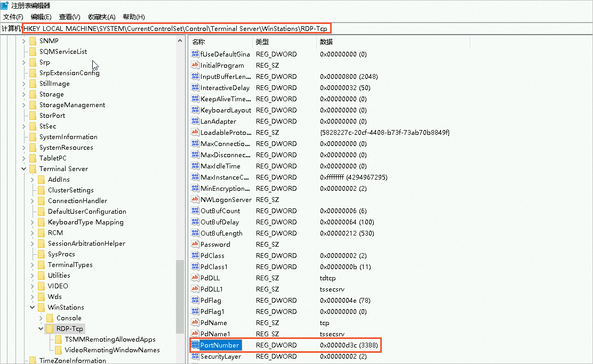Click the PdDLL string value icon
593x364 pixels.
point(195,278)
